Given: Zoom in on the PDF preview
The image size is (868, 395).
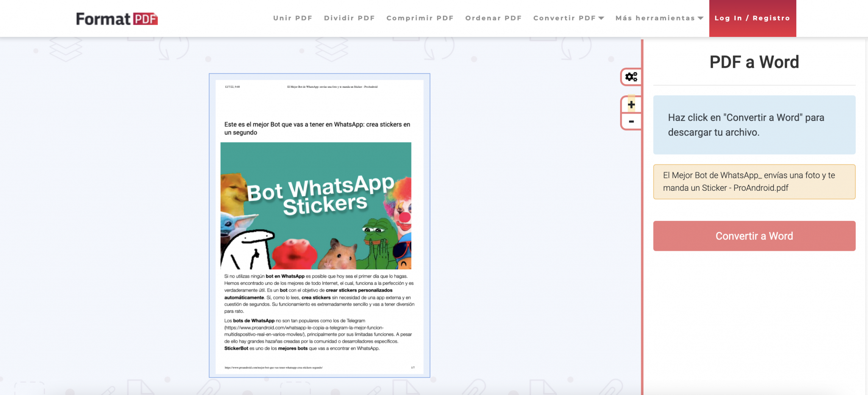Looking at the screenshot, I should (631, 104).
